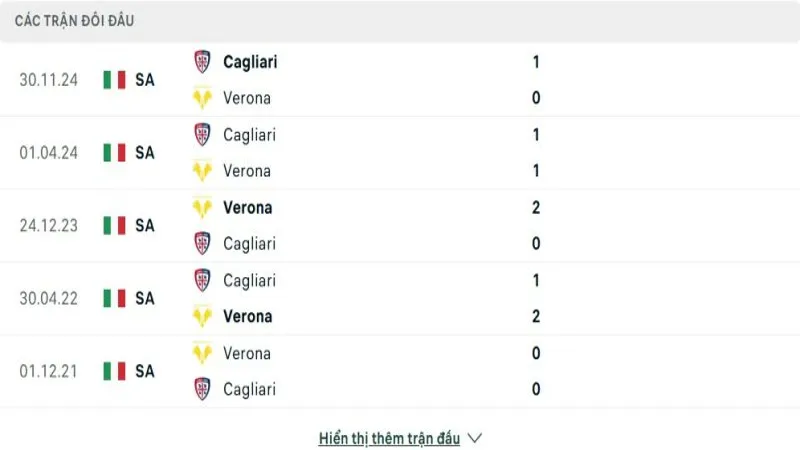Click the Cagliari crest in the 01.12.21 match
The width and height of the screenshot is (800, 450).
[202, 389]
